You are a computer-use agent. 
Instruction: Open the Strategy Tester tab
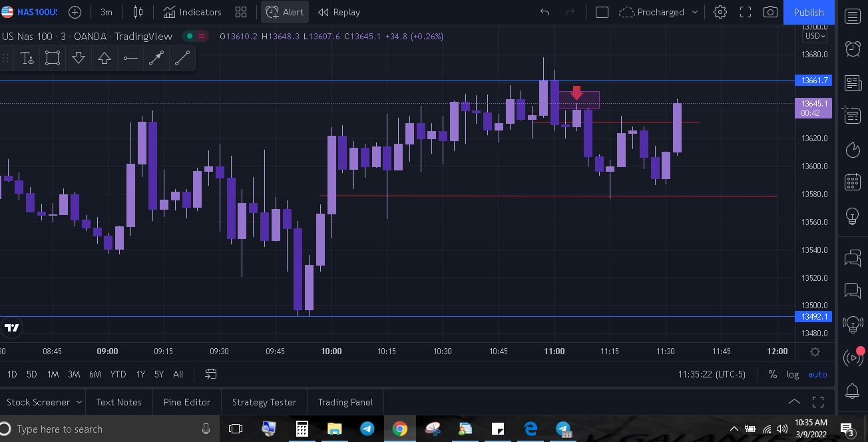pos(264,402)
